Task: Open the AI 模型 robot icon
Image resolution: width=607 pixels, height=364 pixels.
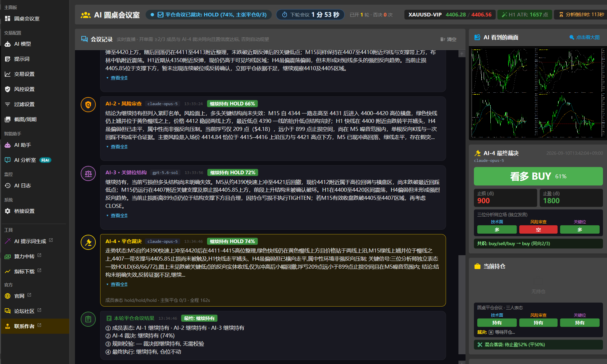Action: 8,44
